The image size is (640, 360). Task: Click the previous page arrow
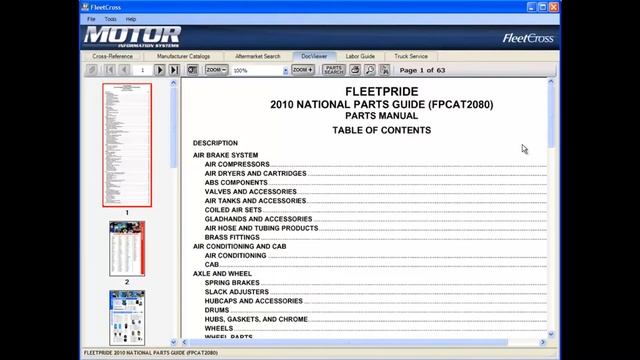tap(125, 70)
